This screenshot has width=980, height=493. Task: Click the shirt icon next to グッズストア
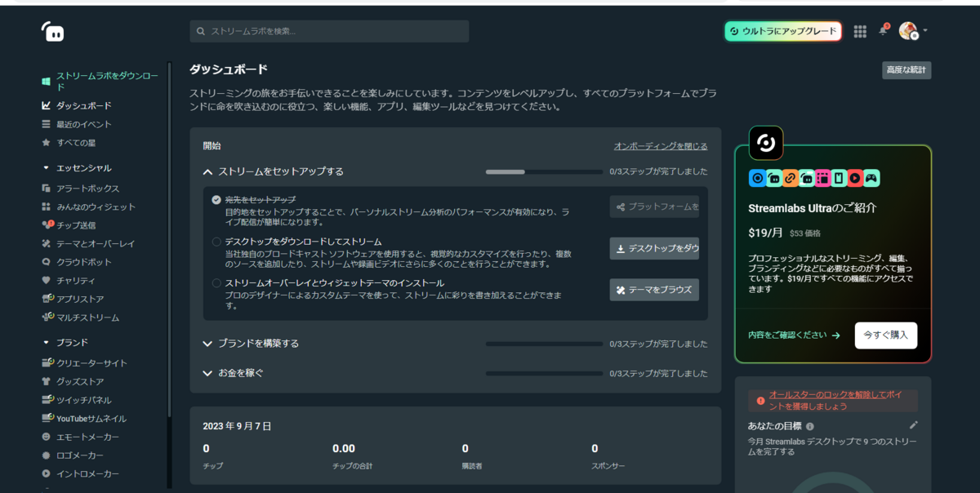coord(47,381)
